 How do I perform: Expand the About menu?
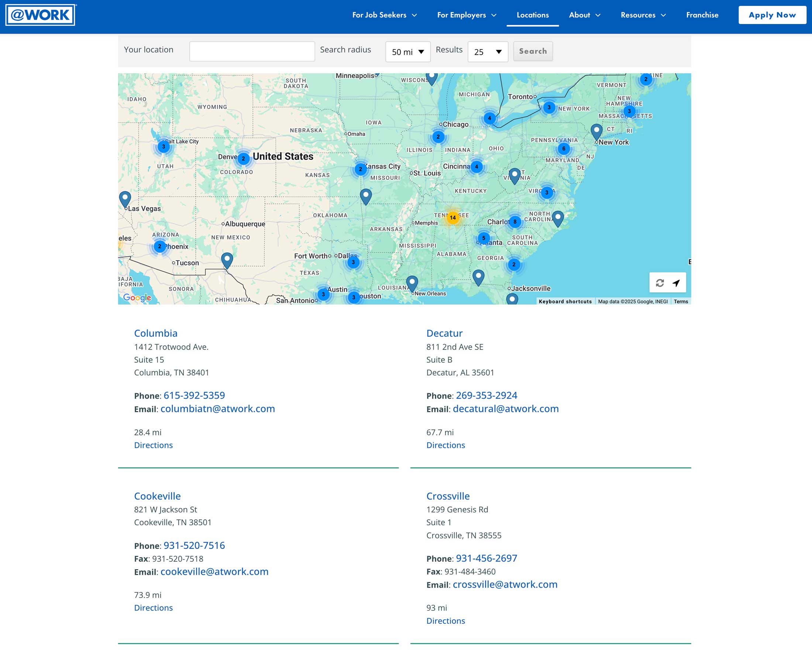coord(585,15)
